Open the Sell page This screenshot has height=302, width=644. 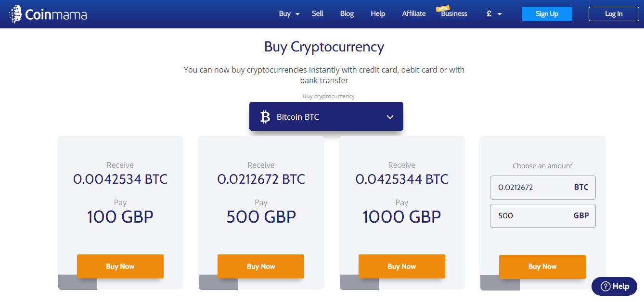coord(317,13)
